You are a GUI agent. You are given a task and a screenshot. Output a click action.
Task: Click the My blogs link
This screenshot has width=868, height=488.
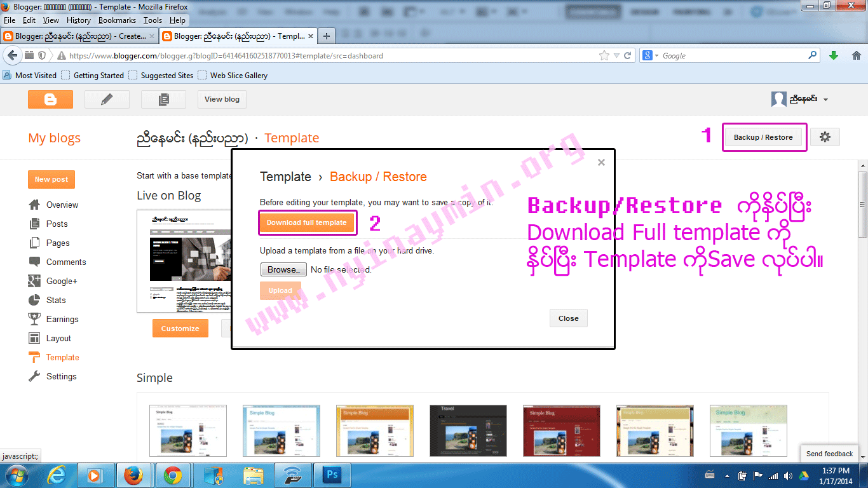click(x=55, y=138)
